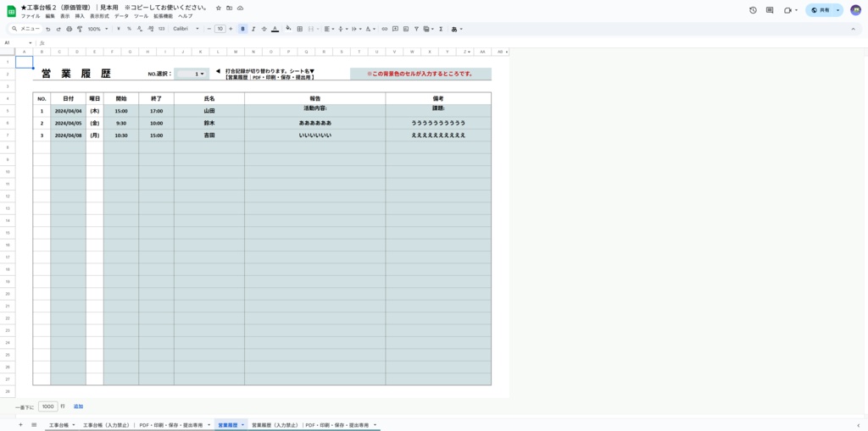Open the fill color picker
The image size is (868, 431).
[288, 29]
